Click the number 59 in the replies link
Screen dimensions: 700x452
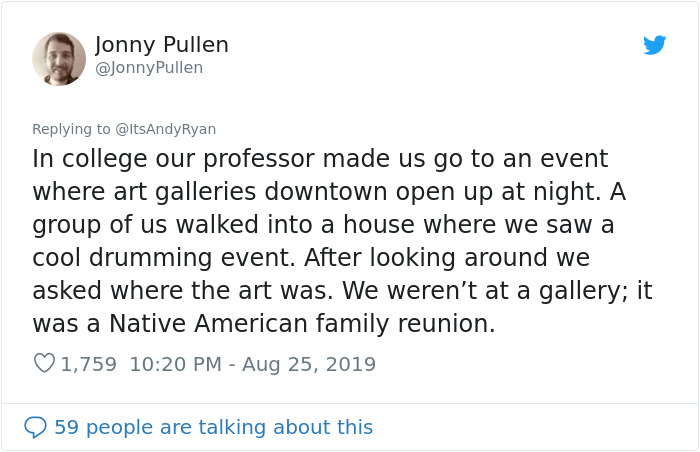click(66, 427)
